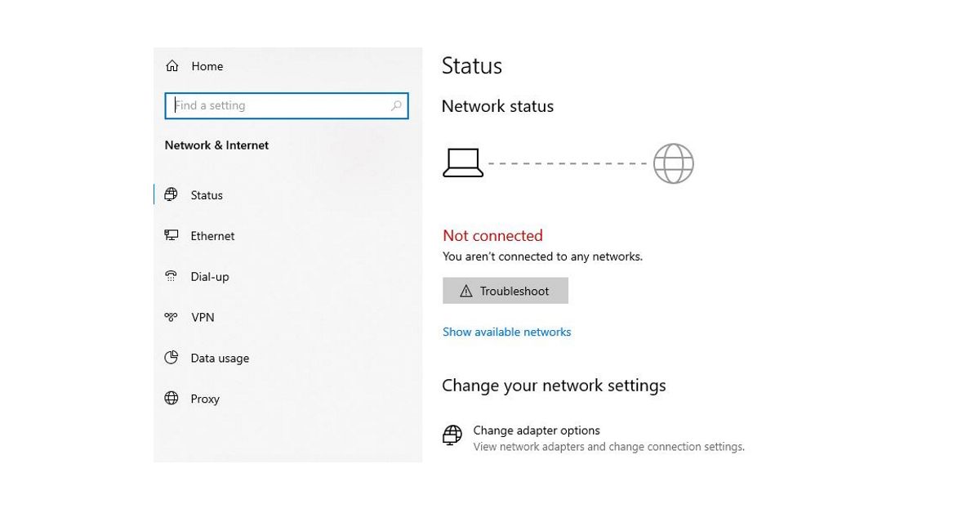Click the Not connected status text
Image resolution: width=980 pixels, height=513 pixels.
(x=492, y=235)
